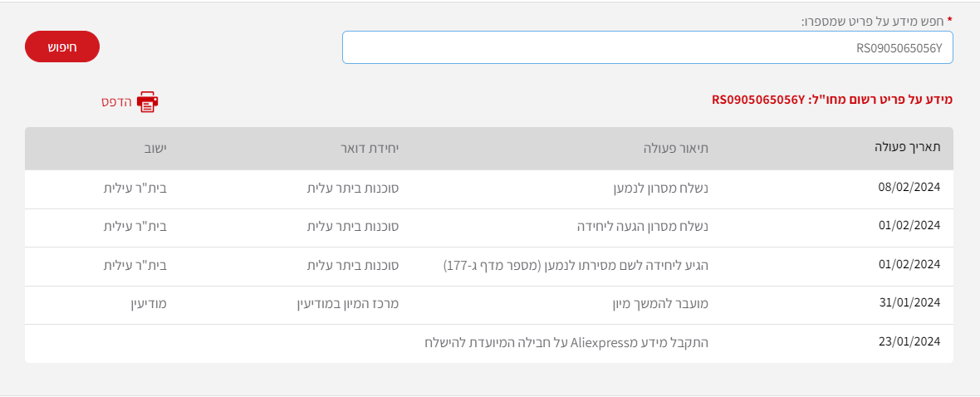
Task: Click the הדפס print link text
Action: pyautogui.click(x=116, y=102)
